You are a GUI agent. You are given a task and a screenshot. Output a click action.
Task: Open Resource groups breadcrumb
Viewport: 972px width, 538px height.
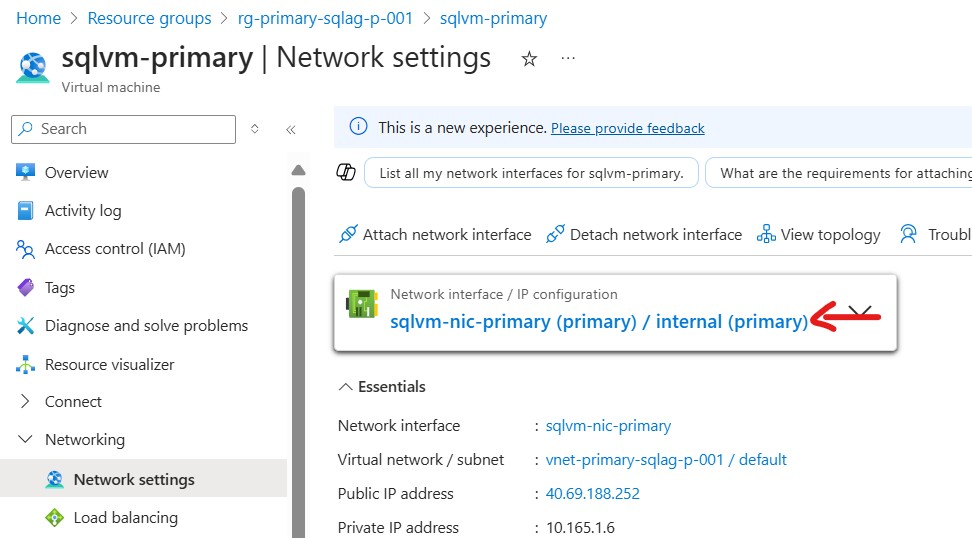tap(149, 19)
